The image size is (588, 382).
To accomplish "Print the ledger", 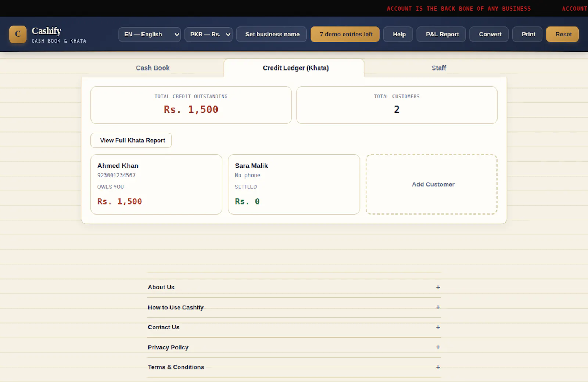I will click(527, 34).
